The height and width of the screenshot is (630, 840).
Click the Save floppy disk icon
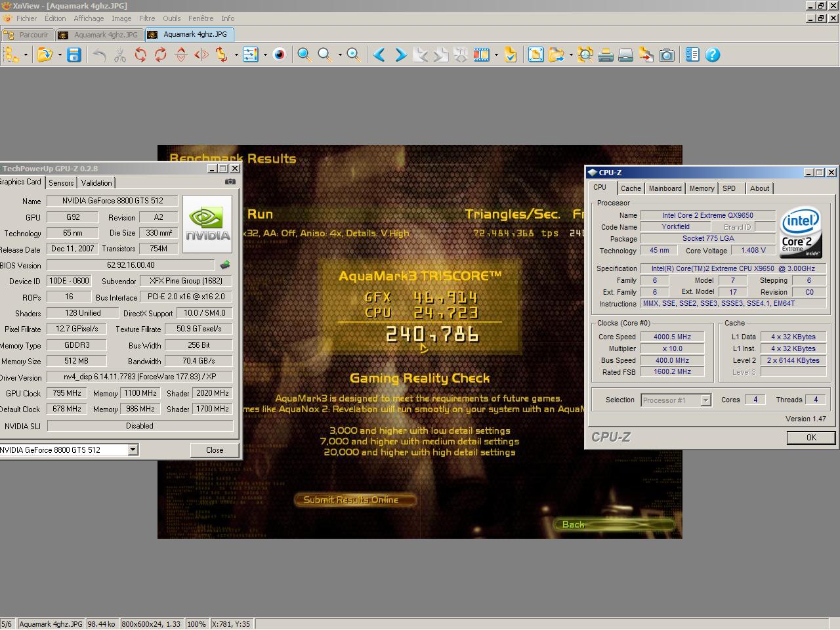(x=74, y=55)
